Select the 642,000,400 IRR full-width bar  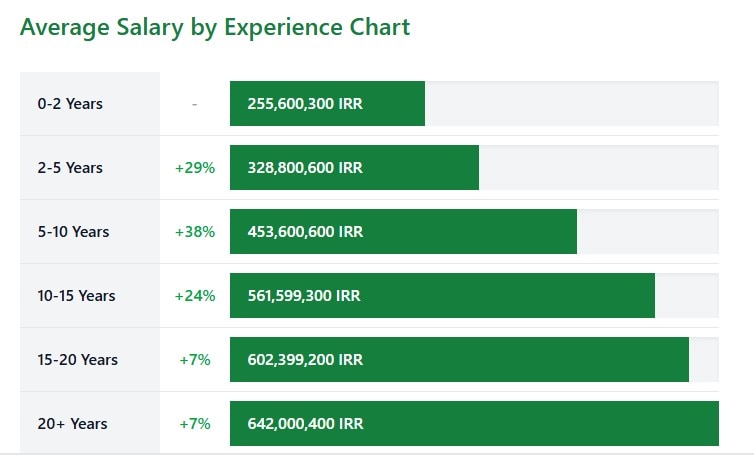pyautogui.click(x=474, y=424)
